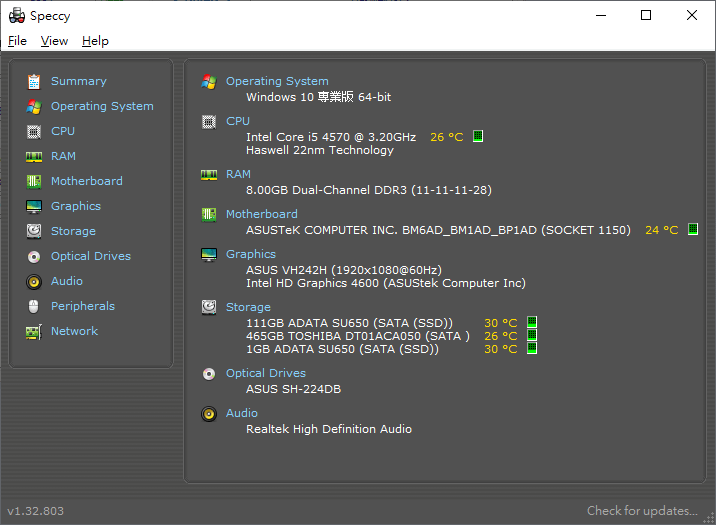Open the Help menu
The image size is (716, 525).
pyautogui.click(x=95, y=41)
